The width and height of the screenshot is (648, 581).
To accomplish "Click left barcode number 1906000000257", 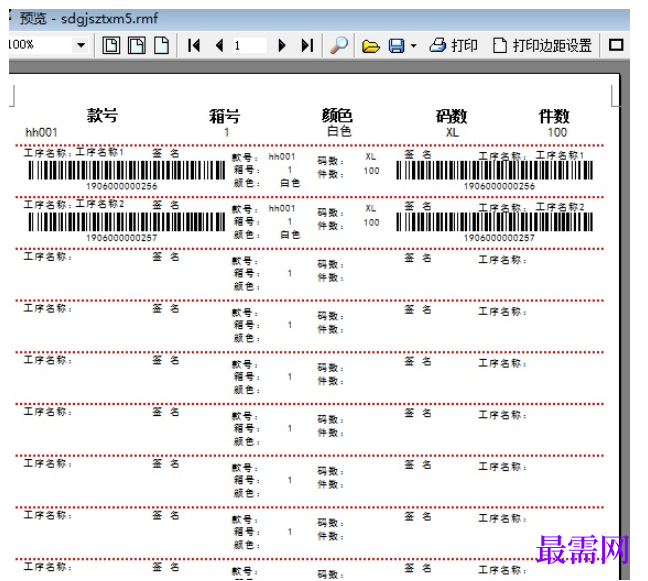I will pyautogui.click(x=122, y=238).
